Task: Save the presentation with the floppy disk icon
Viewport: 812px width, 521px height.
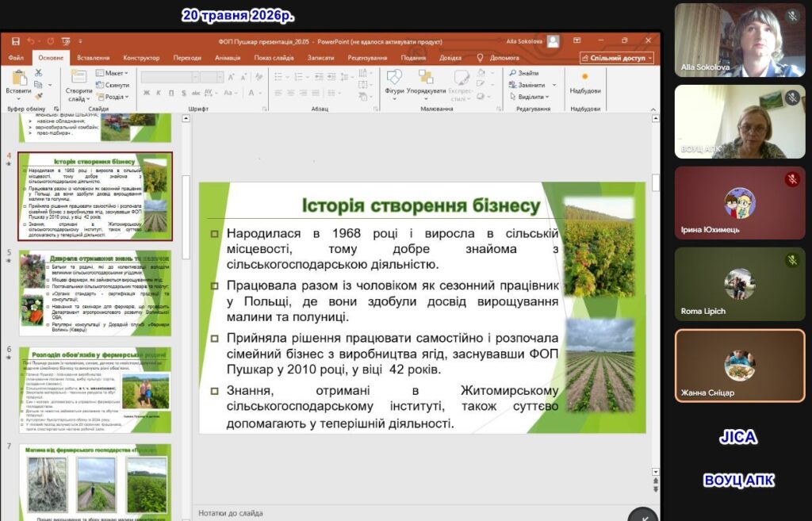Action: [x=16, y=41]
